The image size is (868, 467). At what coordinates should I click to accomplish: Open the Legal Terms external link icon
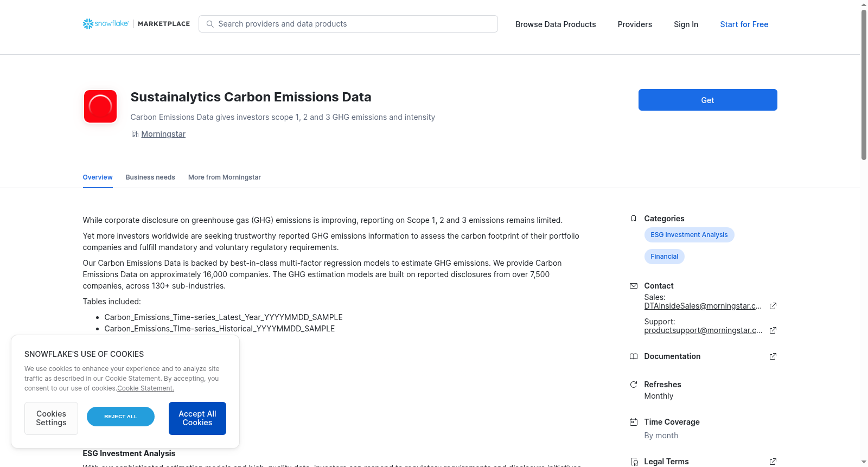pyautogui.click(x=773, y=462)
